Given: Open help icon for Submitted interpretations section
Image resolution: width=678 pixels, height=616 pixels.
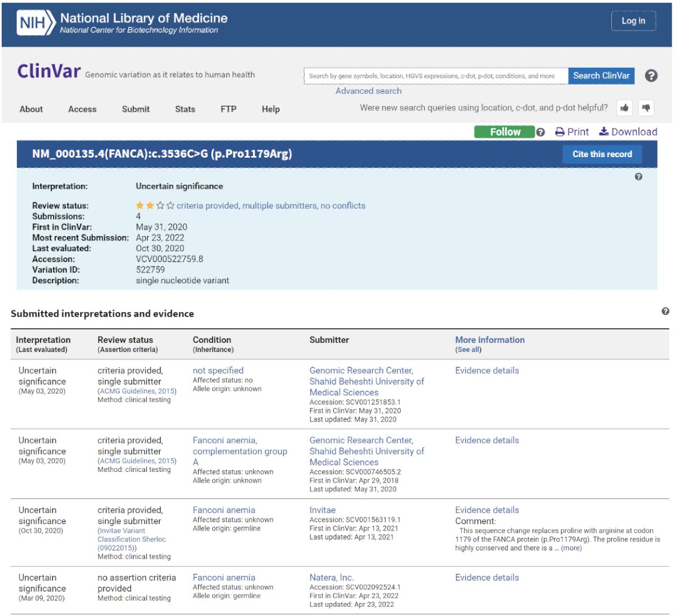Looking at the screenshot, I should [x=665, y=311].
